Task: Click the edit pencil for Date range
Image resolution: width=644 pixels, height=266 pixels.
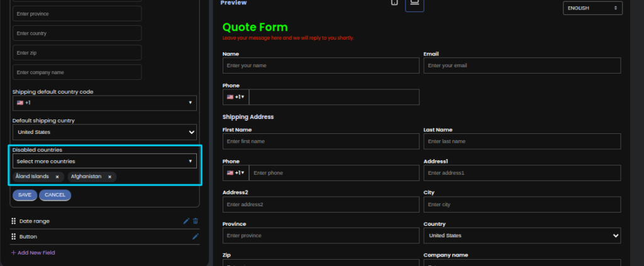Action: [186, 221]
